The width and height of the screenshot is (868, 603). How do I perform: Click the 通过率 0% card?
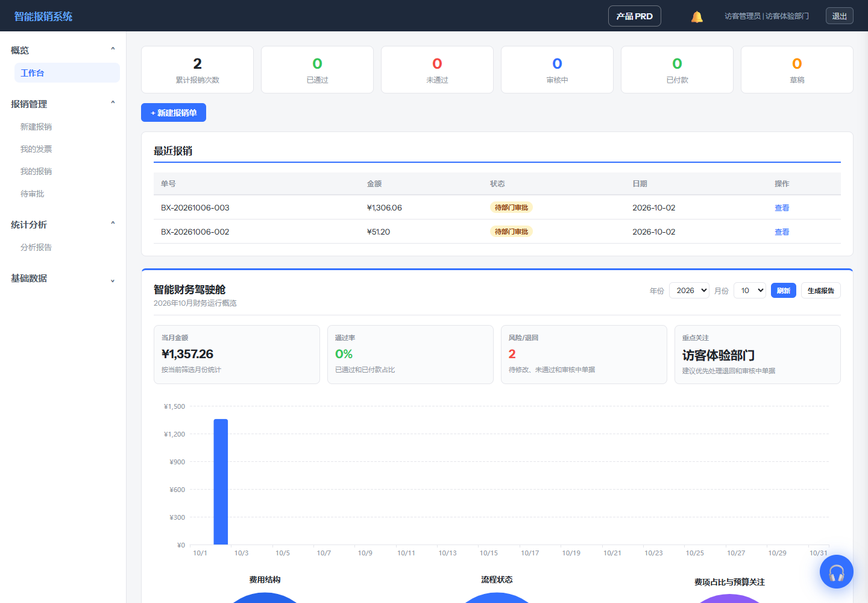point(410,355)
